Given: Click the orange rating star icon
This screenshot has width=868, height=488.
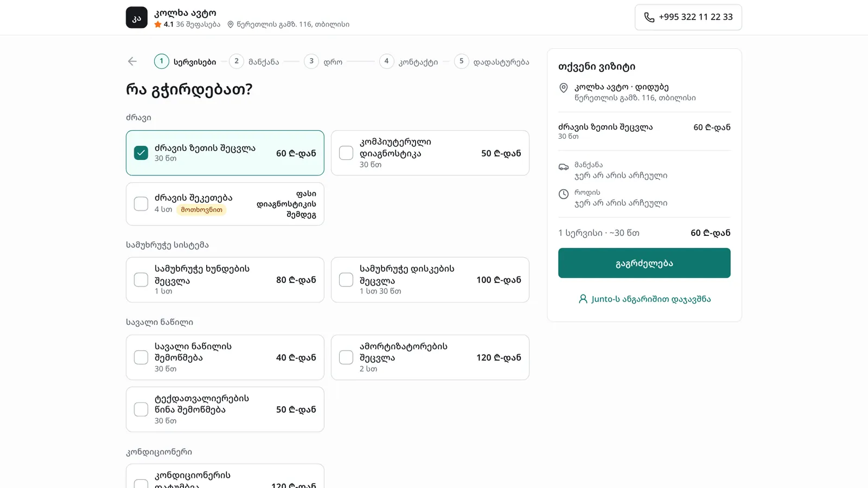Looking at the screenshot, I should coord(158,24).
